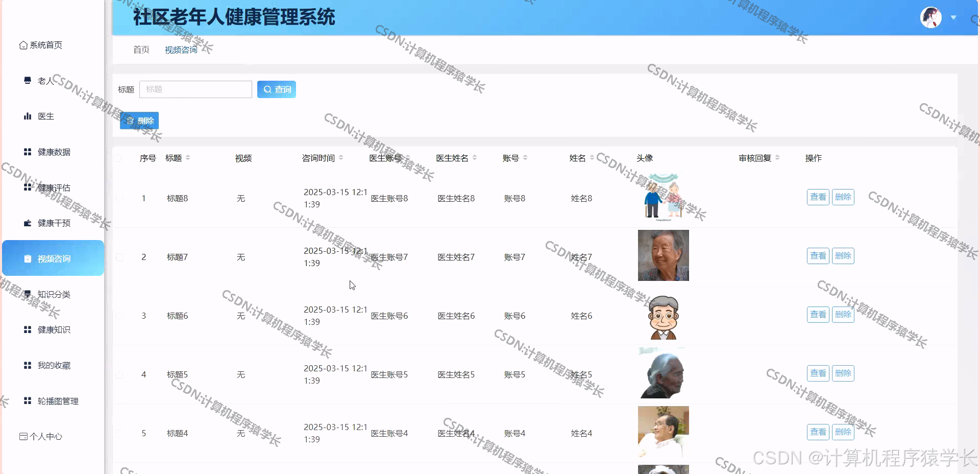Check the checkbox for row 标题6
Viewport: 980px width, 474px height.
(119, 316)
